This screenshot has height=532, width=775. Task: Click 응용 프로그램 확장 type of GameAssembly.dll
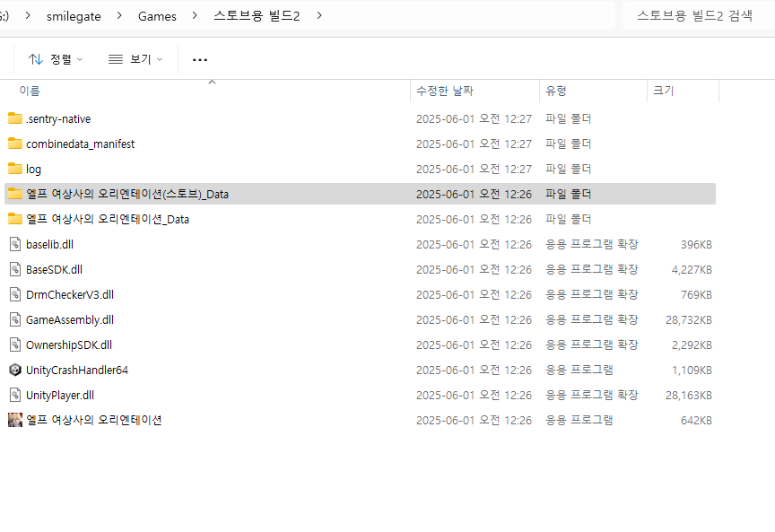[x=592, y=320]
